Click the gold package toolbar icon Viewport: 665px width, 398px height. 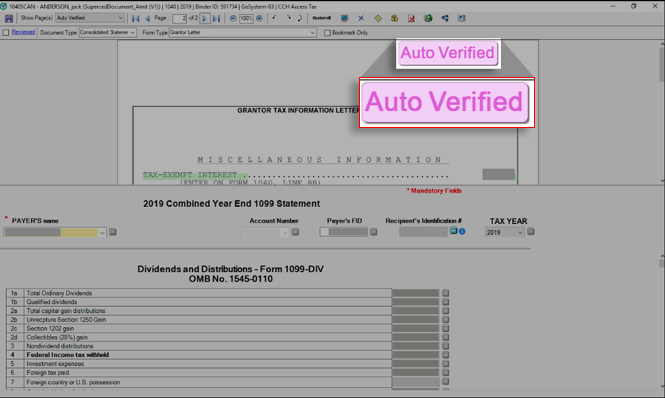click(x=394, y=18)
